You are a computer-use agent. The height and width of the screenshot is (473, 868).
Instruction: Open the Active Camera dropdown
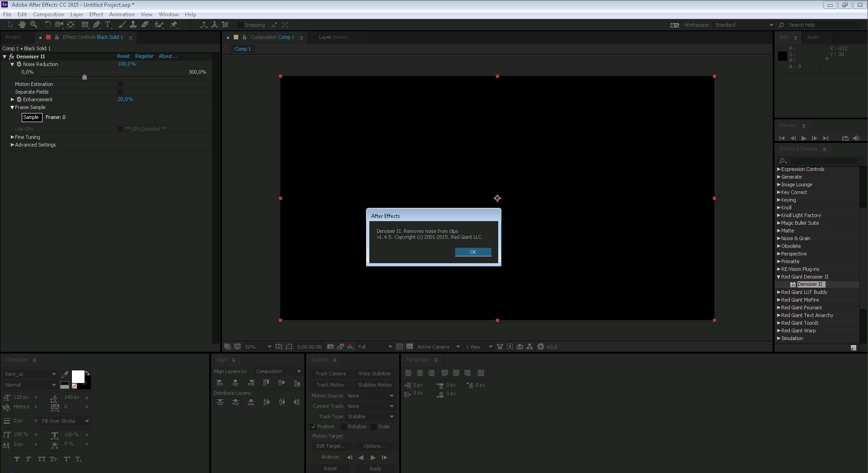438,347
